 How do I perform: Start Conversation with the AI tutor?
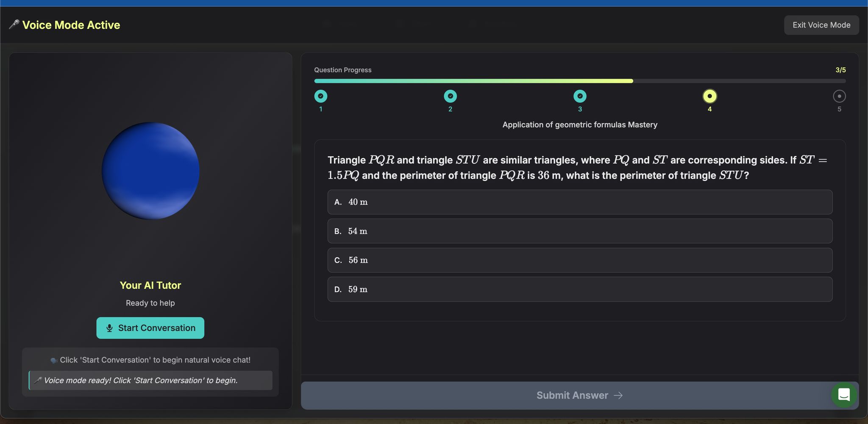click(x=150, y=328)
